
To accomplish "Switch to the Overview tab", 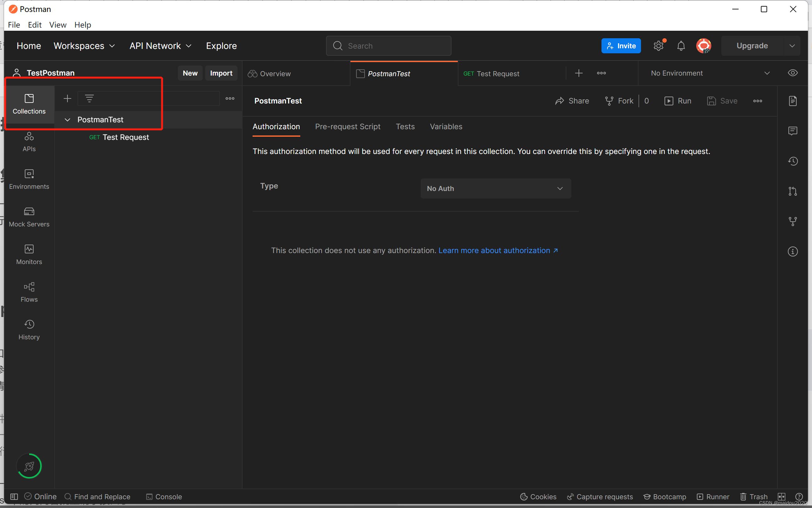I will (x=296, y=74).
